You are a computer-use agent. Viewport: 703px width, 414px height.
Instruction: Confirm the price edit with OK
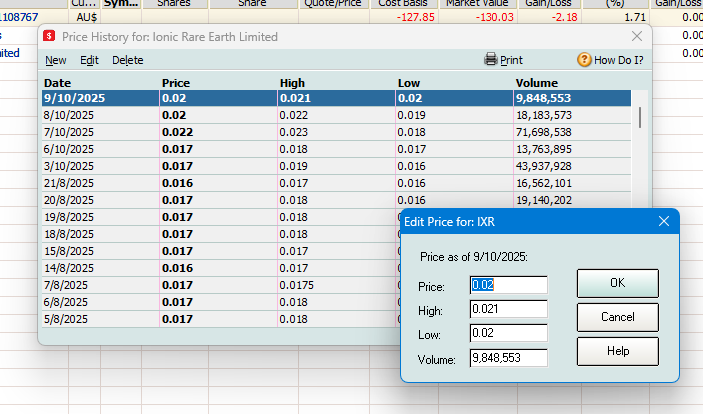pos(617,283)
